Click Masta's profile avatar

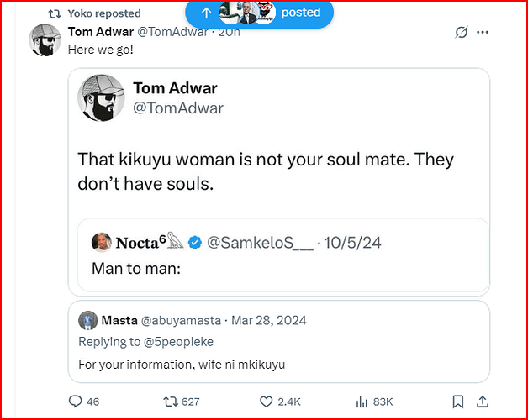pyautogui.click(x=88, y=320)
